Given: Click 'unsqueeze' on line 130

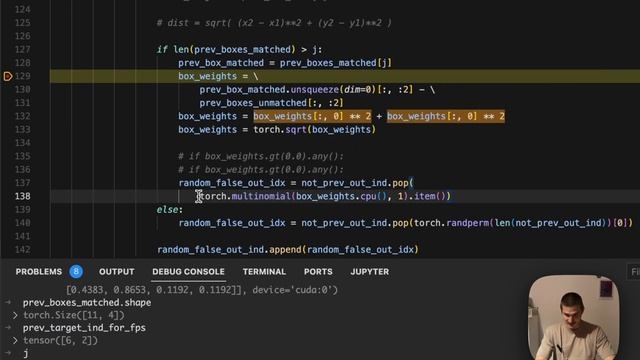Looking at the screenshot, I should coord(315,90).
